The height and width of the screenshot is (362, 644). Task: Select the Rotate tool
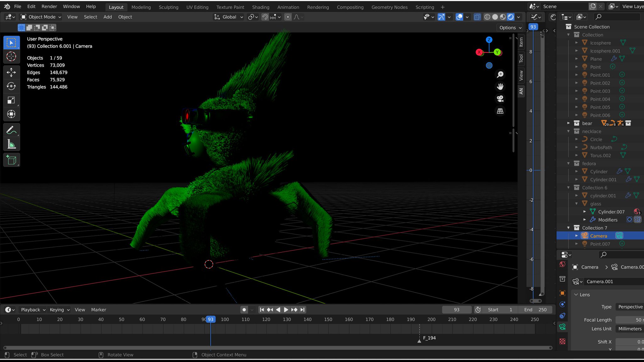(11, 86)
